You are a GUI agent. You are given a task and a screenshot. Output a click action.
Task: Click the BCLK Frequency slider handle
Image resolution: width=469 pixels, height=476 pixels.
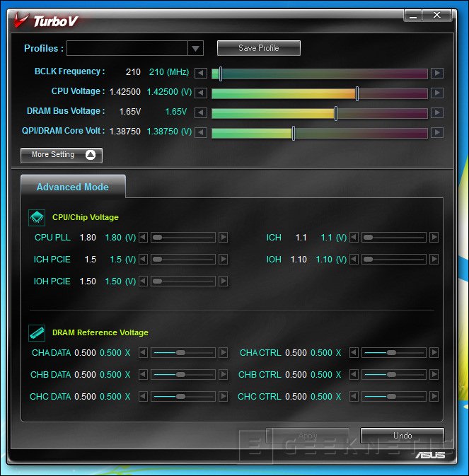click(221, 74)
